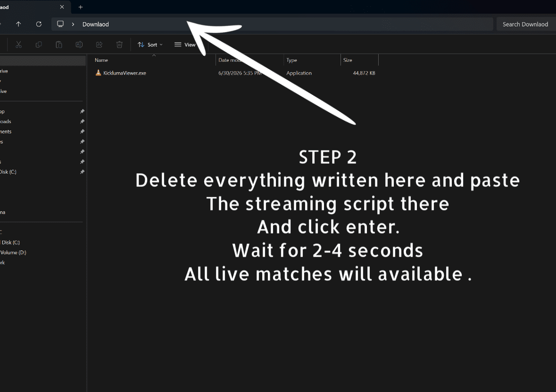The width and height of the screenshot is (556, 392).
Task: Open a new tab with plus button
Action: click(81, 7)
